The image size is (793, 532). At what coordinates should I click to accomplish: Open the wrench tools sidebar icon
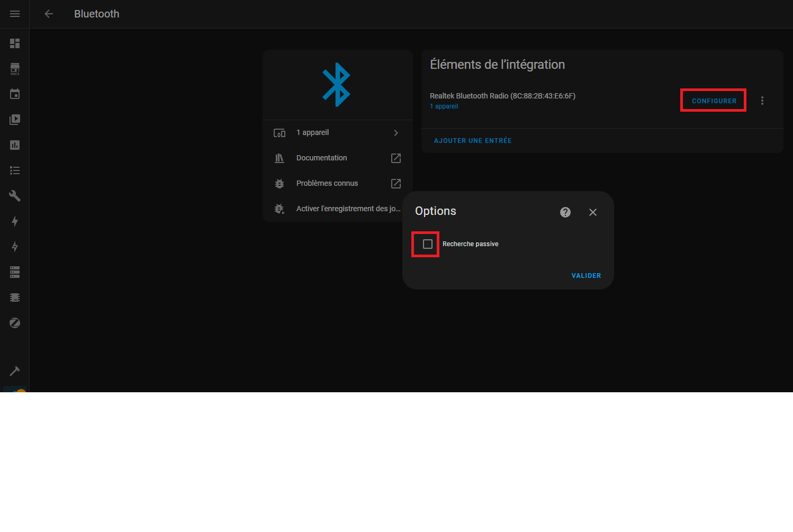pos(15,196)
